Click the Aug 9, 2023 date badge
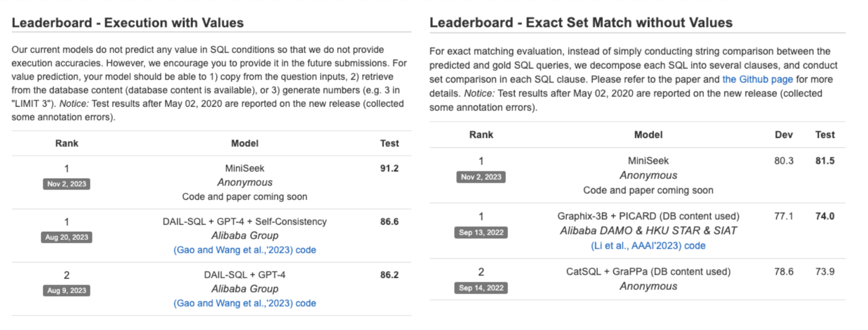The image size is (868, 330). tap(66, 290)
